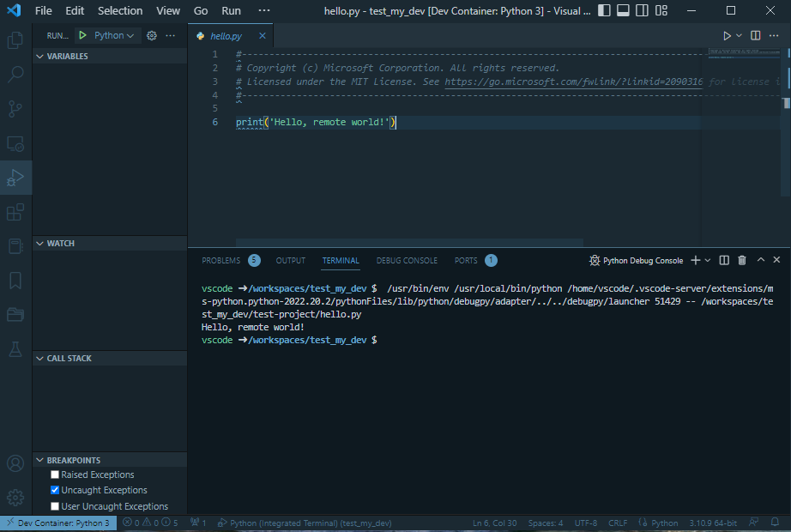This screenshot has height=532, width=791.
Task: Open Run view more actions ellipsis
Action: [171, 35]
